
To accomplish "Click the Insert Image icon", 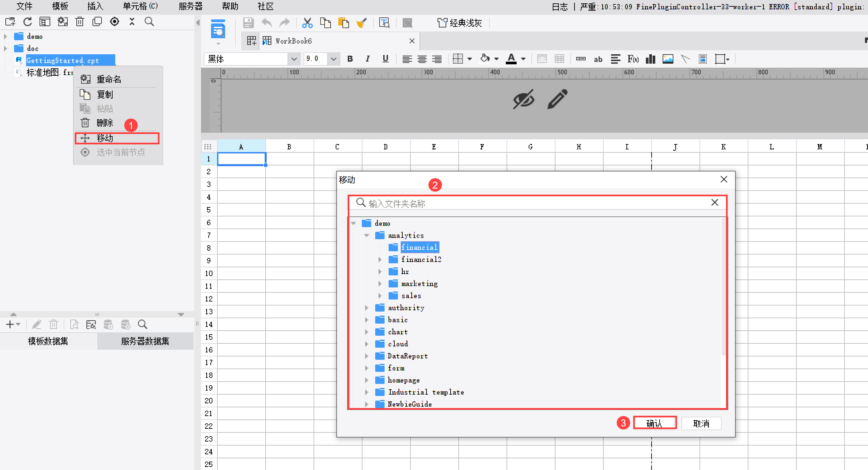I will coord(668,59).
